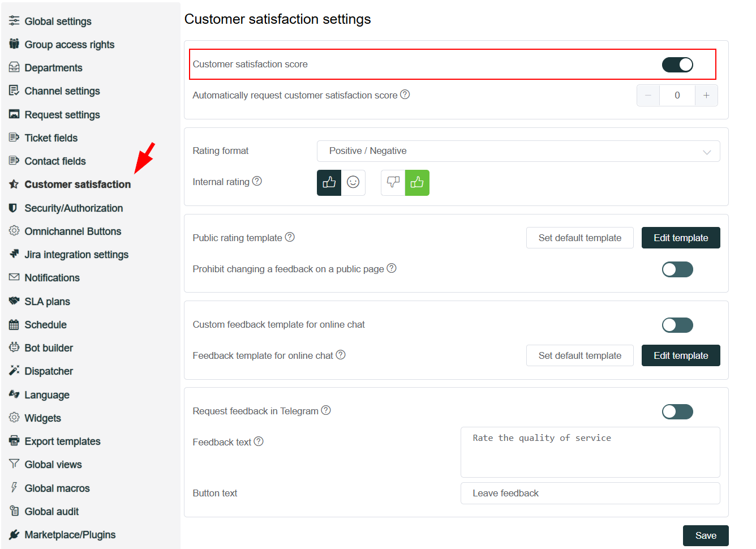756x549 pixels.
Task: Click the Bot builder robot icon
Action: tap(14, 348)
